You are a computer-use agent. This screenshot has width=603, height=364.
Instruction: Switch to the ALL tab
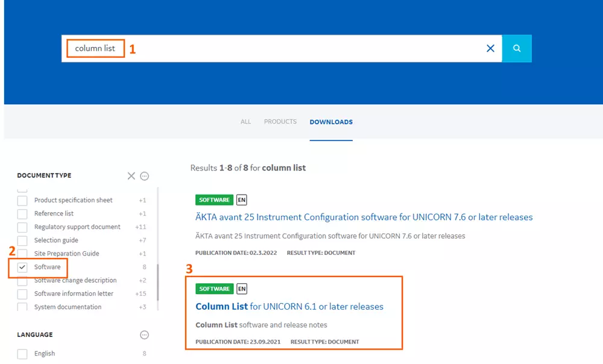point(245,122)
